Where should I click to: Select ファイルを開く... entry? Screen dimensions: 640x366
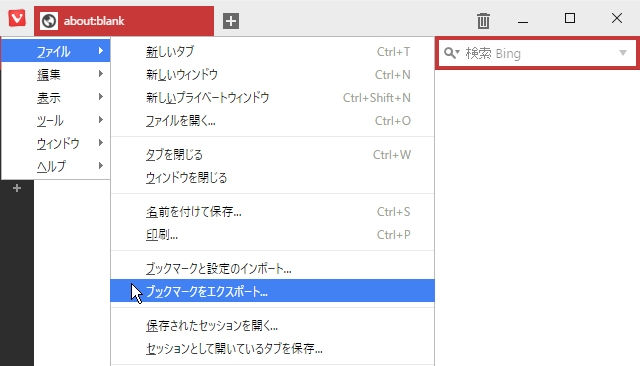(273, 120)
